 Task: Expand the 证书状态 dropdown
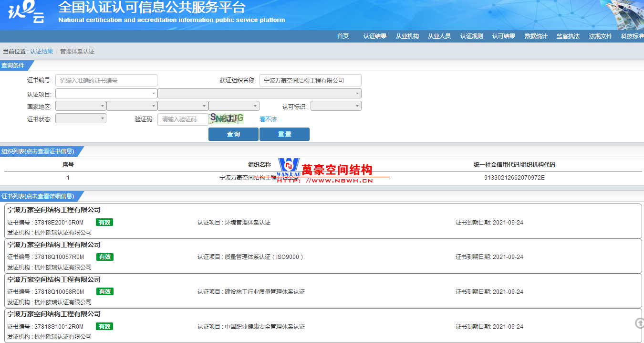(81, 118)
